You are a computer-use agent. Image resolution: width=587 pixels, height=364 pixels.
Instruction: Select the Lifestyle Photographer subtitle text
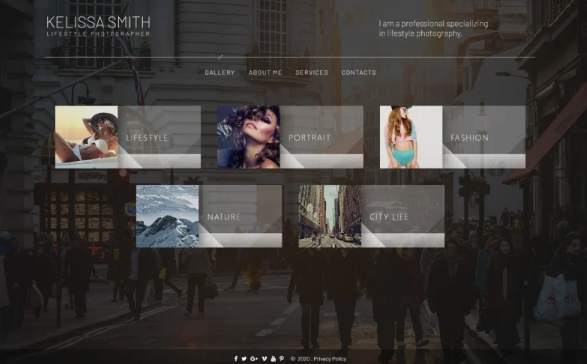pyautogui.click(x=98, y=34)
